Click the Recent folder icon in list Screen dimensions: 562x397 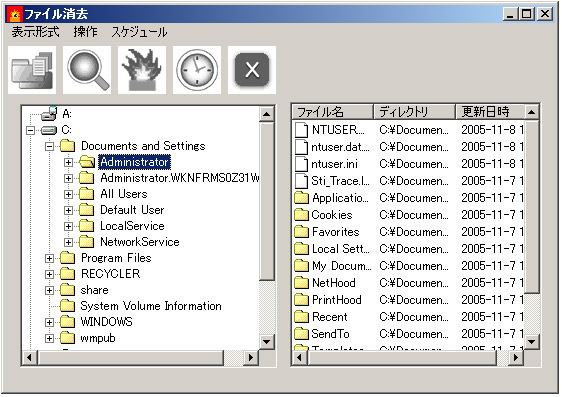301,317
